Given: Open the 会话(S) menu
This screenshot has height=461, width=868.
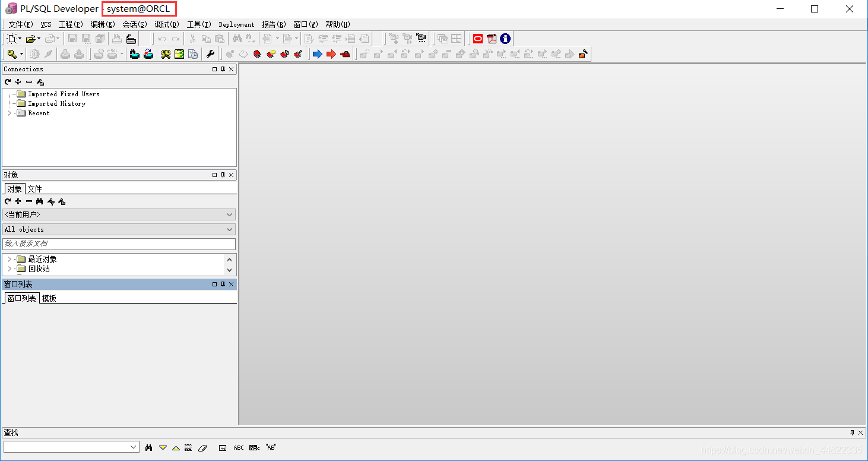Looking at the screenshot, I should (x=134, y=24).
